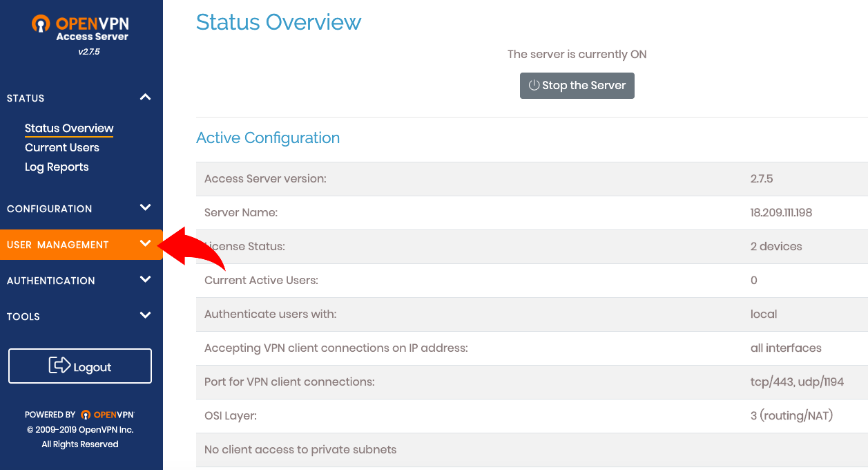Click 'Accepting VPN client connections on IP address:' label

336,348
